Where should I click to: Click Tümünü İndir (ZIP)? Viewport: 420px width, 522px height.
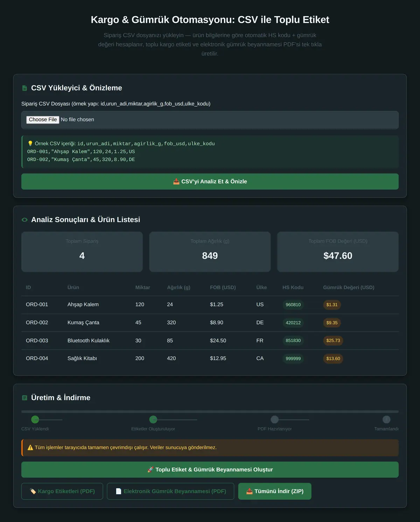coord(275,491)
